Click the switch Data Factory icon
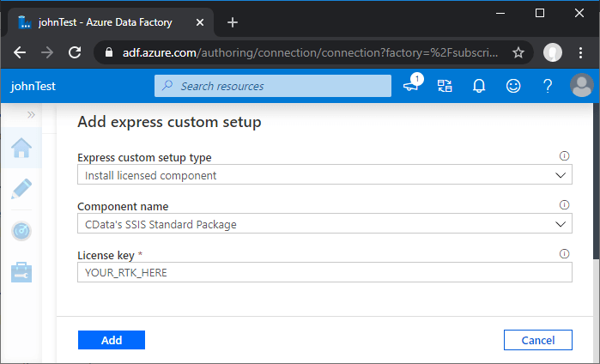 click(x=445, y=86)
